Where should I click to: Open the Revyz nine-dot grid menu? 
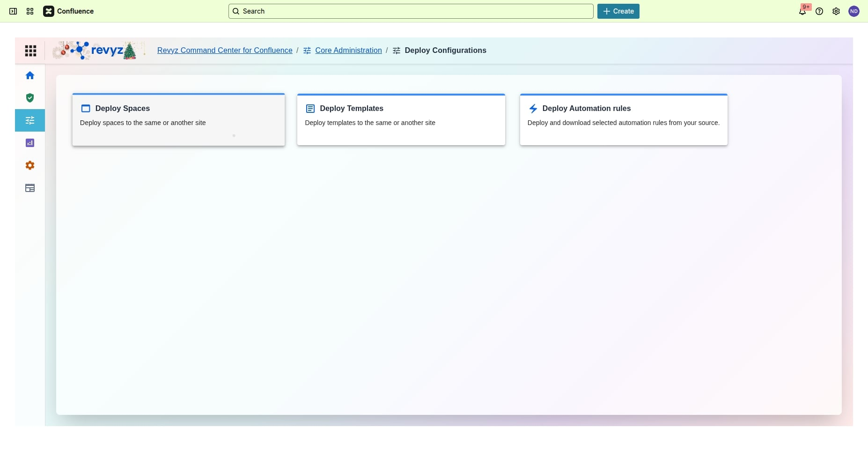tap(30, 51)
